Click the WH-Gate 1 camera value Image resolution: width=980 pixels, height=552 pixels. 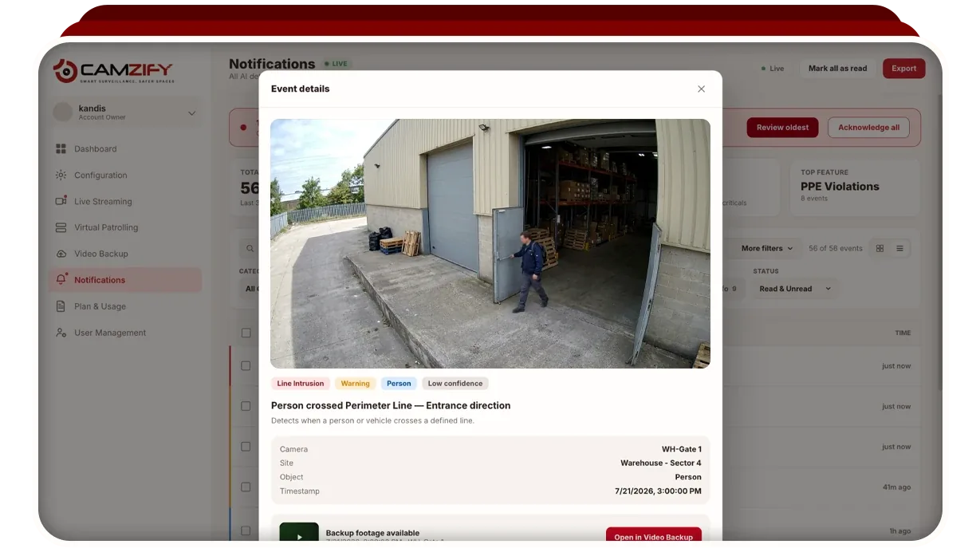point(682,449)
